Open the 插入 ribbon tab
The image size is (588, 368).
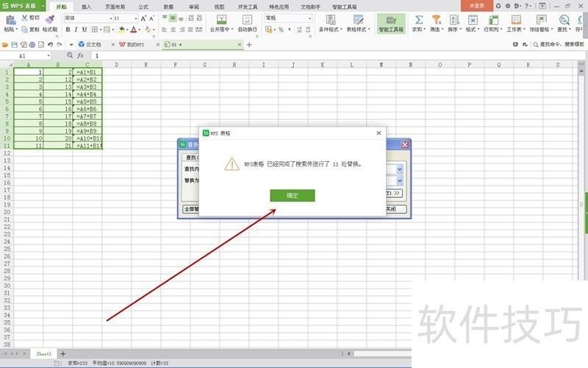pyautogui.click(x=86, y=7)
